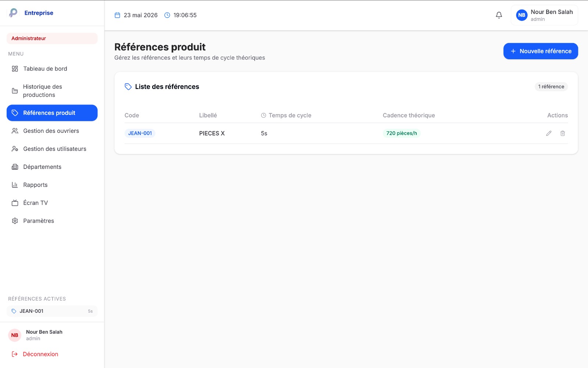This screenshot has width=588, height=368.
Task: Open Écran TV view
Action: (52, 203)
